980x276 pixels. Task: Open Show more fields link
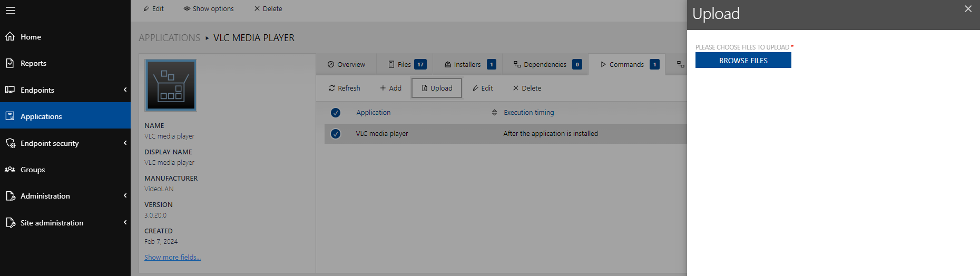pos(172,257)
